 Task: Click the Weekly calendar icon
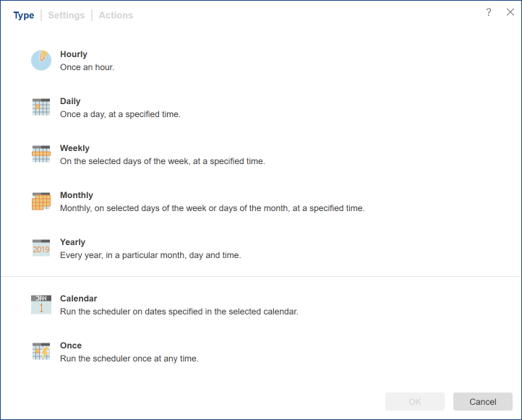tap(41, 154)
